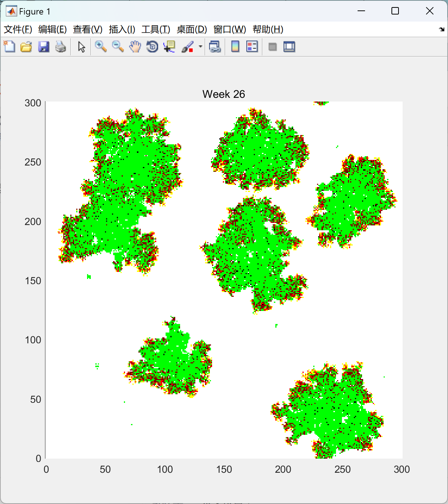Image resolution: width=448 pixels, height=504 pixels.
Task: Open the 工具(T) menu
Action: click(156, 29)
